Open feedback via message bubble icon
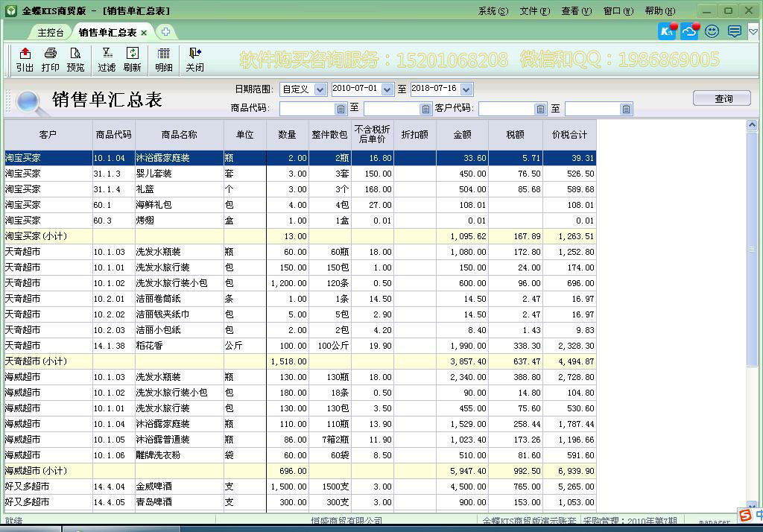Screen dimensions: 763x532 coord(733,31)
